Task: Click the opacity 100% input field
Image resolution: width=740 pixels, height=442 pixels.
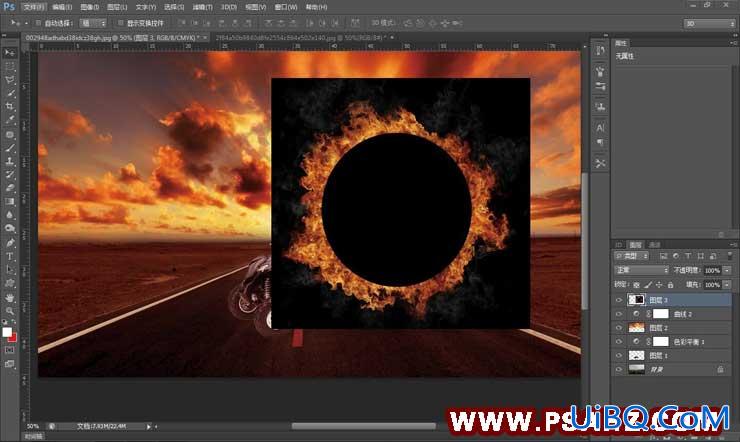Action: (x=713, y=270)
